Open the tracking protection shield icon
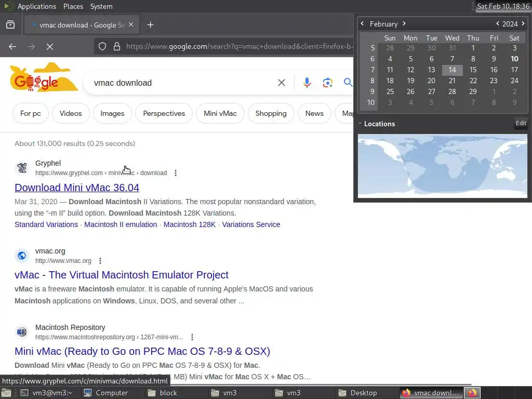This screenshot has width=532, height=399. point(102,46)
